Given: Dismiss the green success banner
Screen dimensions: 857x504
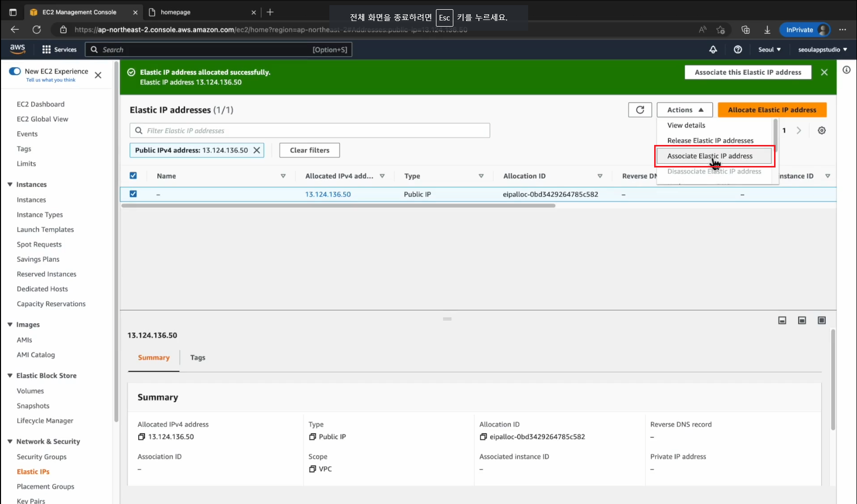Looking at the screenshot, I should pyautogui.click(x=824, y=72).
